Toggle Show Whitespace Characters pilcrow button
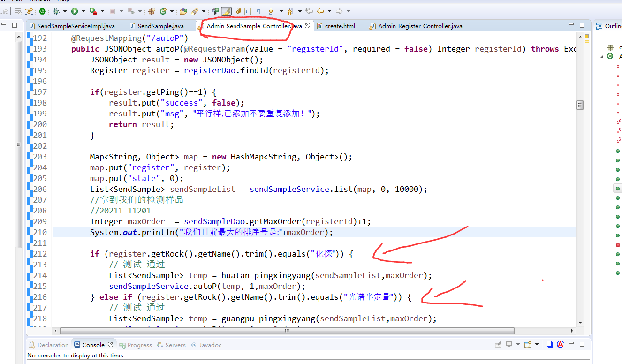The height and width of the screenshot is (364, 622). coord(258,11)
